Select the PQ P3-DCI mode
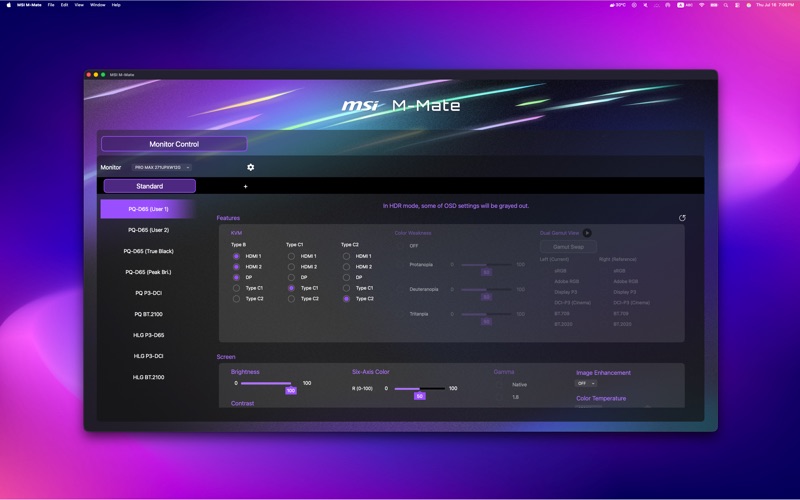This screenshot has height=500, width=800. 148,293
